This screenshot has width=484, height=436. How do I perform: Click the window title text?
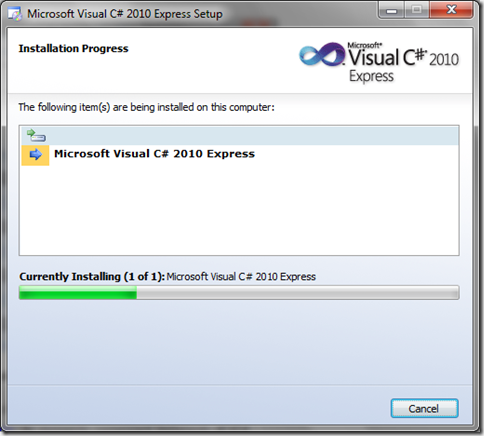[x=125, y=14]
